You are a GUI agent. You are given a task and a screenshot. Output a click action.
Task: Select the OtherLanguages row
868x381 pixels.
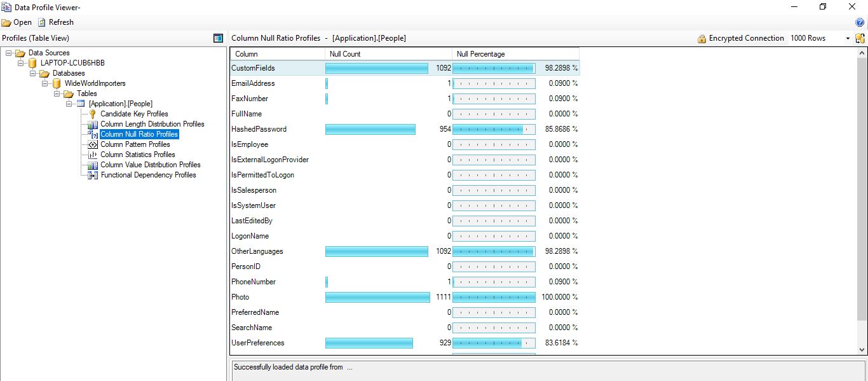click(405, 251)
